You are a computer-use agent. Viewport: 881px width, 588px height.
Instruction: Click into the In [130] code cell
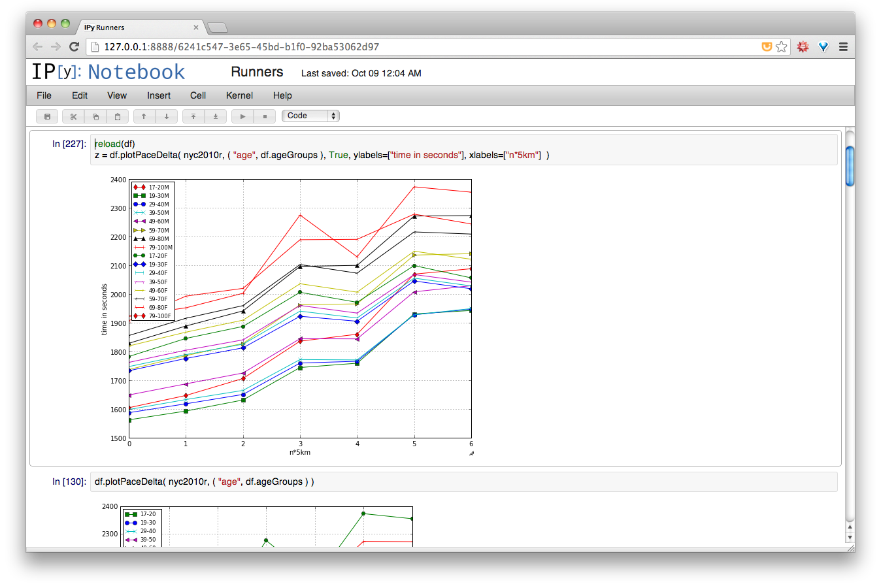tap(464, 482)
